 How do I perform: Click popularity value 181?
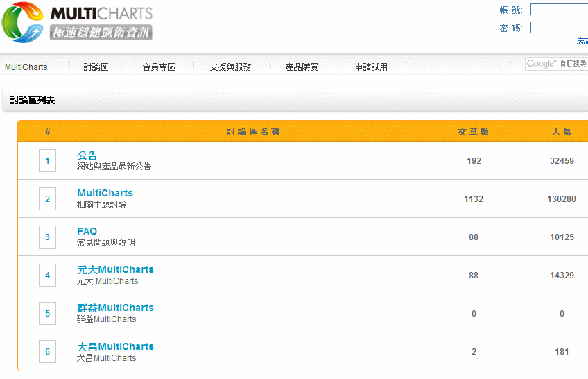[x=562, y=352]
